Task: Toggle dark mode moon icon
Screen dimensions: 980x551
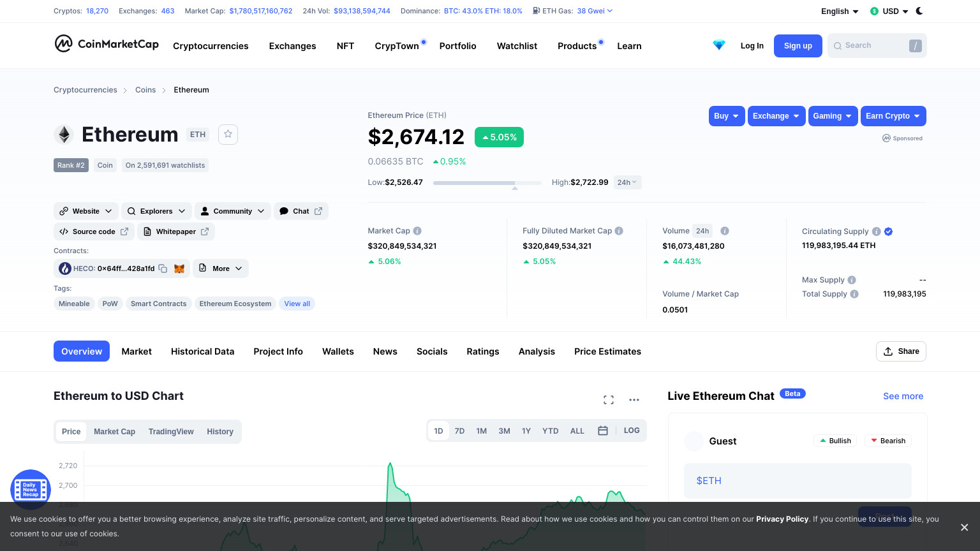Action: (919, 11)
